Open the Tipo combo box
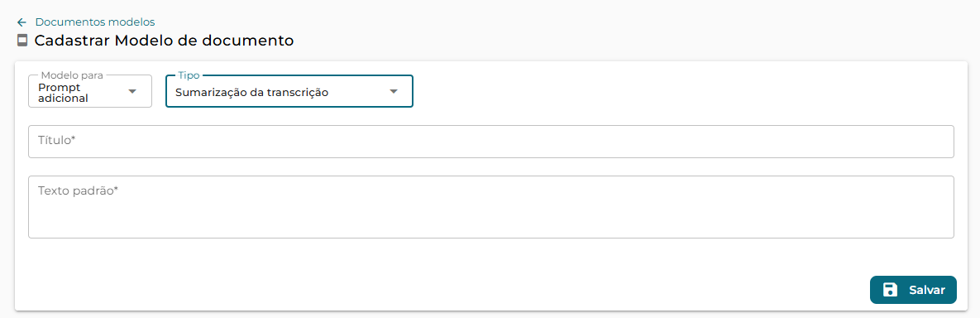This screenshot has height=318, width=980. [x=289, y=91]
